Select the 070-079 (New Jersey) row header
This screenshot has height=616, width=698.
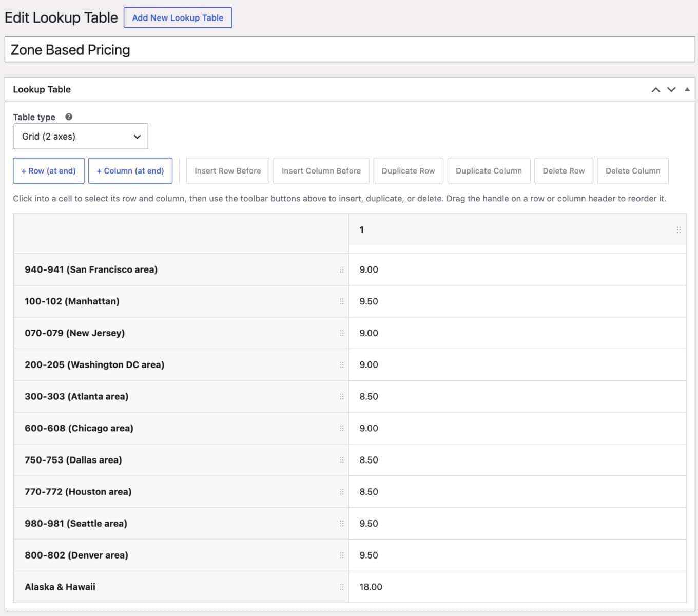coord(181,333)
